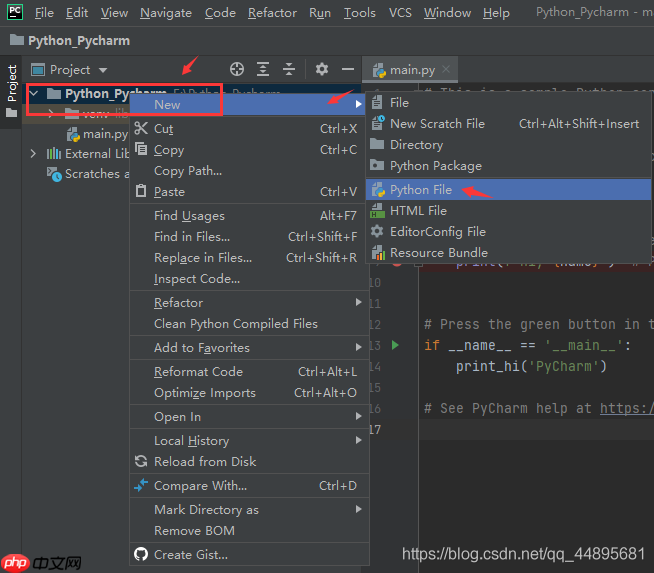This screenshot has height=573, width=654.
Task: Expand the External Libraries tree node
Action: pos(33,153)
